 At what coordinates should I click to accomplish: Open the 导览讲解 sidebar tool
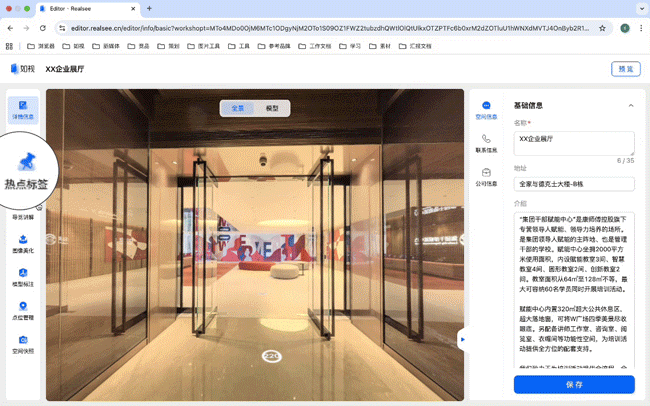23,217
